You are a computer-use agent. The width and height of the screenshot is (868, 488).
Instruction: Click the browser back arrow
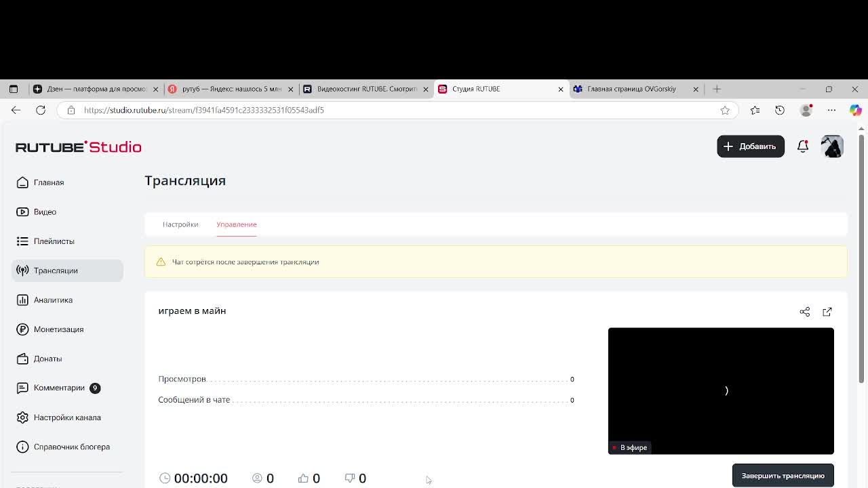pos(16,110)
